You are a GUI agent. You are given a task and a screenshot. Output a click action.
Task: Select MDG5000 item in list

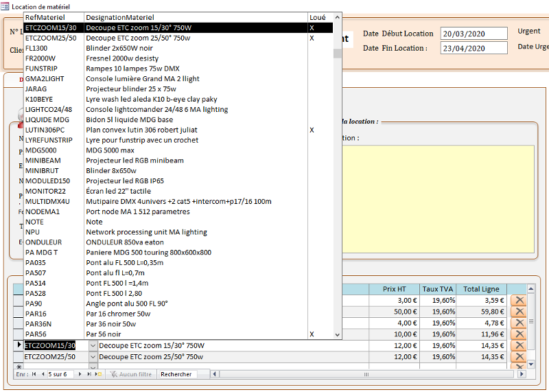(x=178, y=150)
